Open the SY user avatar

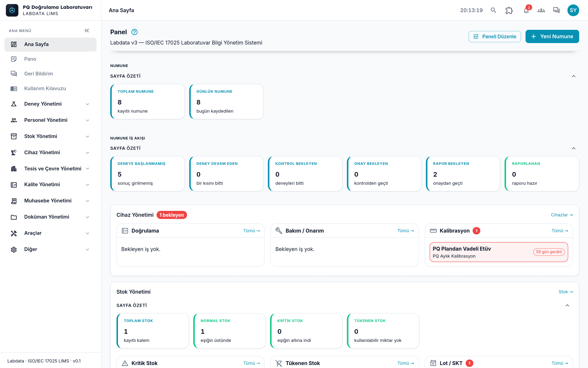tap(573, 10)
